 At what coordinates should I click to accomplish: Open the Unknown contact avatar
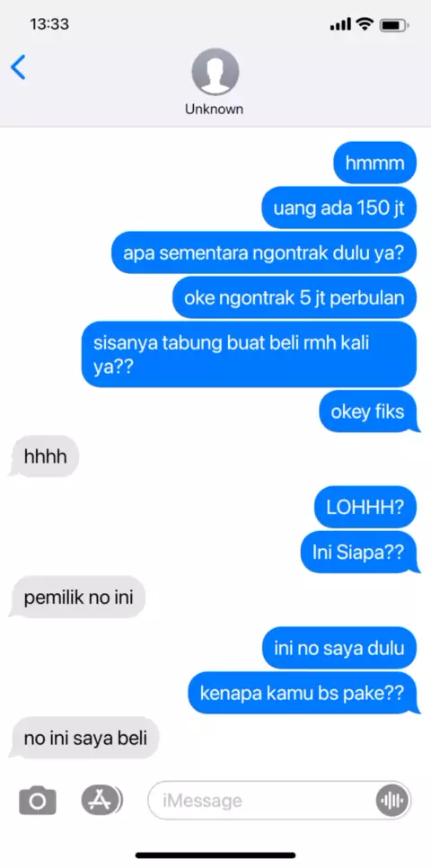pos(215,71)
